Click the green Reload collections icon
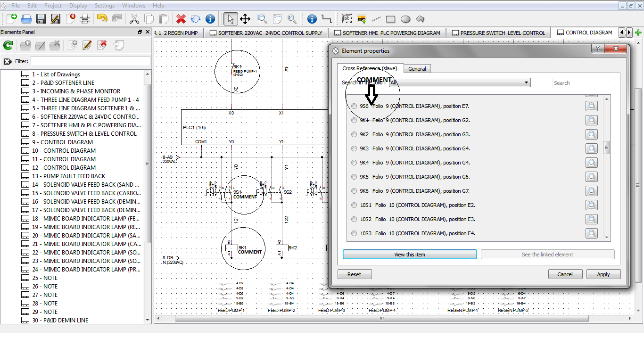Viewport: 644px width, 362px height. (x=8, y=45)
